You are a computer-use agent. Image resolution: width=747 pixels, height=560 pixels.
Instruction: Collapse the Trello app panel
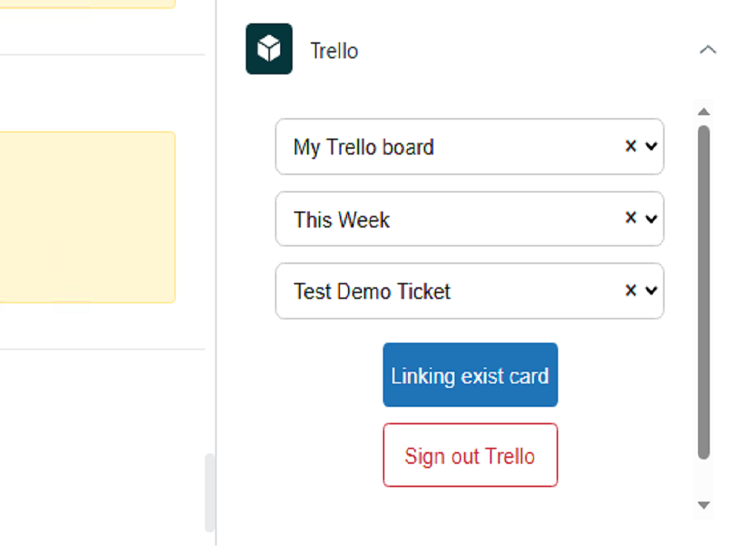pyautogui.click(x=708, y=50)
